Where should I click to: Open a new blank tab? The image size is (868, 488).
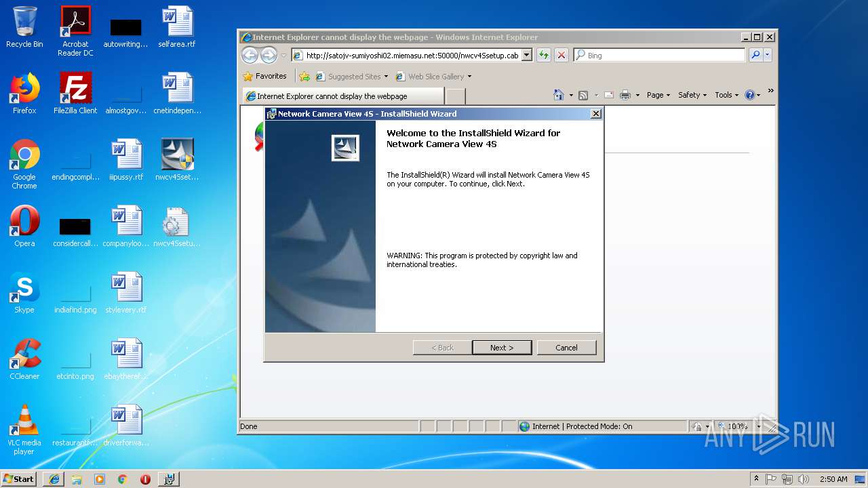[x=455, y=96]
